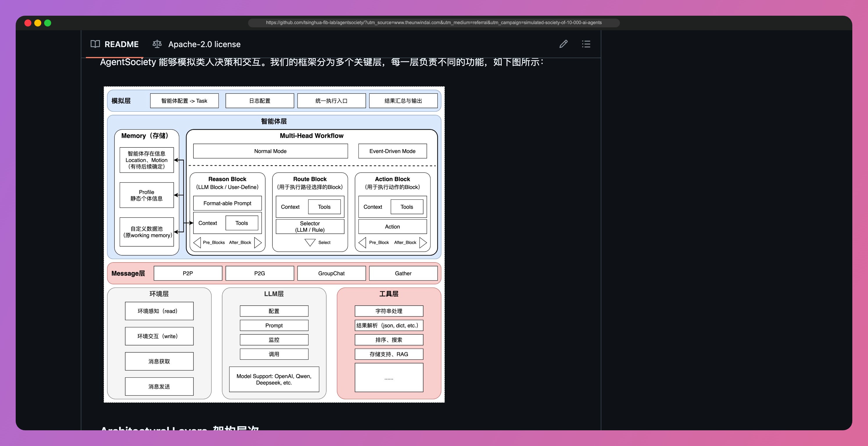
Task: Click the '配置' box in LLM层
Action: coord(274,311)
